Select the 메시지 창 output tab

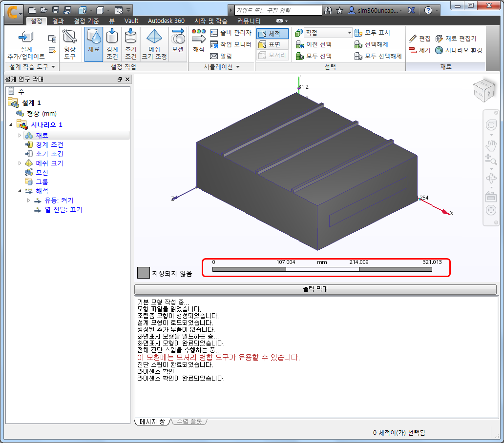point(152,422)
